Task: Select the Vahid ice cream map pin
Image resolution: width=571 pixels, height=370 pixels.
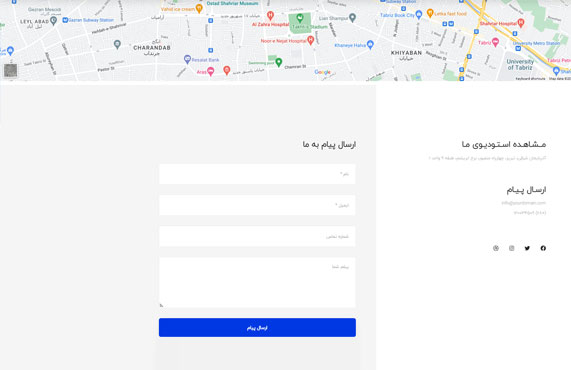Action: 199,8
